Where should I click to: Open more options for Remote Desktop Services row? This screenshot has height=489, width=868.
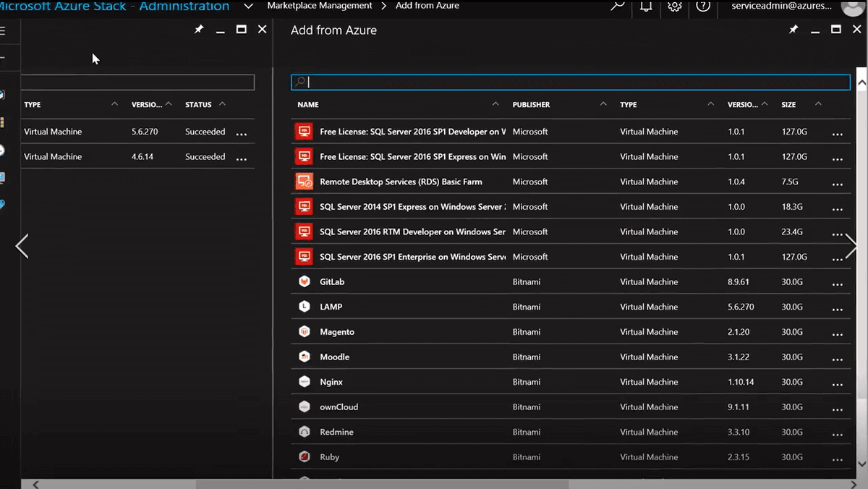838,184
